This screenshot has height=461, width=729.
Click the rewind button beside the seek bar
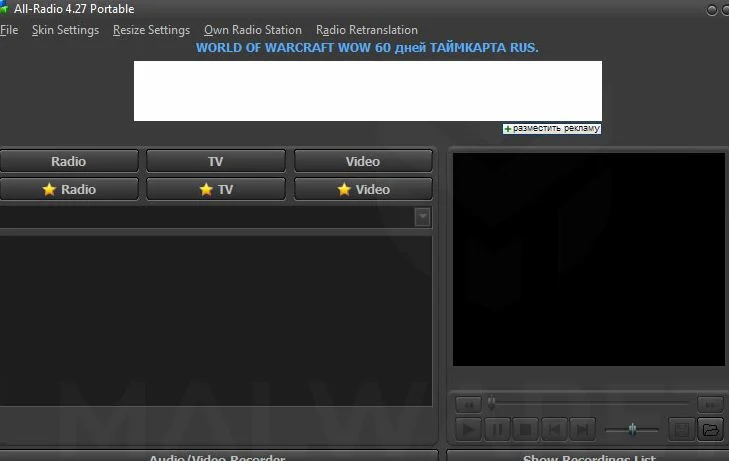468,405
